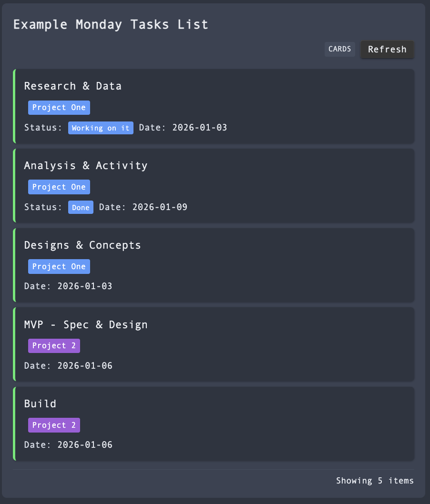The width and height of the screenshot is (430, 504).
Task: Select the 'Project One' tag on Designs & Concepts
Action: tap(59, 266)
